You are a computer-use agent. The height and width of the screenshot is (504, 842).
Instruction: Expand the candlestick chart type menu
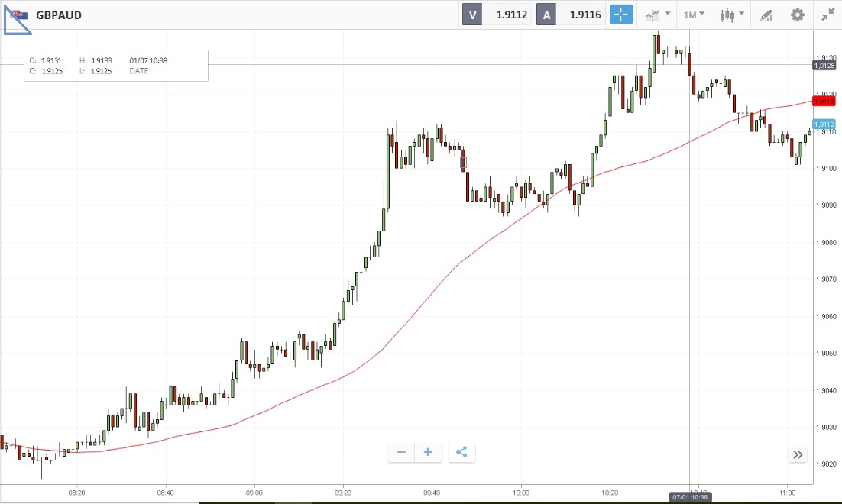click(731, 15)
